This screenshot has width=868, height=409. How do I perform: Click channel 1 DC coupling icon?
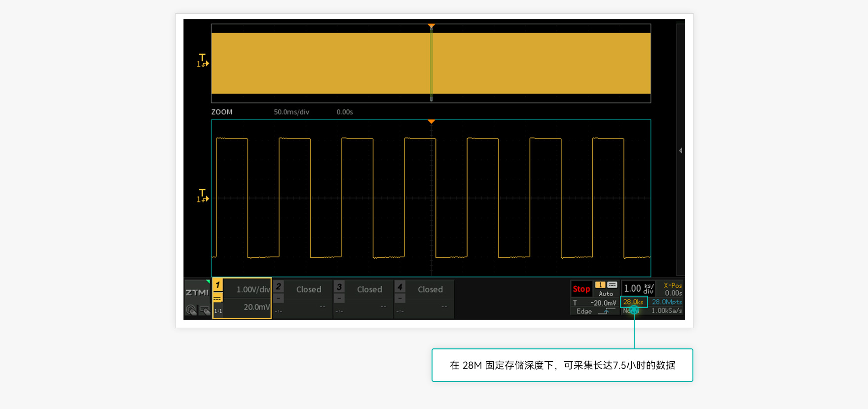(x=217, y=298)
